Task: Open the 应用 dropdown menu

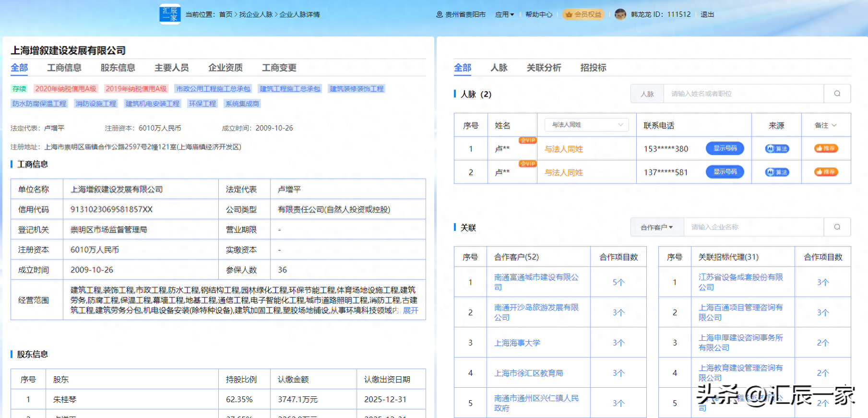Action: [505, 14]
